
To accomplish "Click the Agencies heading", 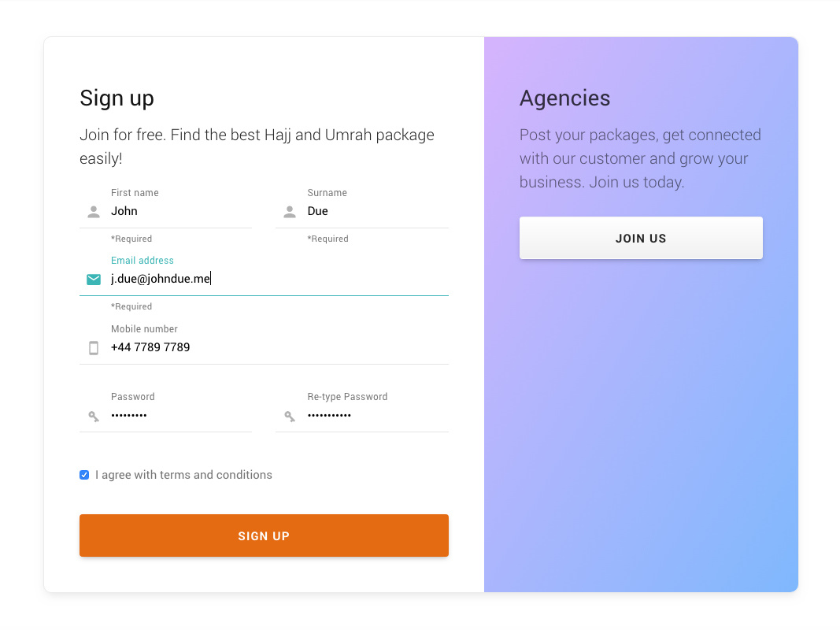I will [x=564, y=98].
